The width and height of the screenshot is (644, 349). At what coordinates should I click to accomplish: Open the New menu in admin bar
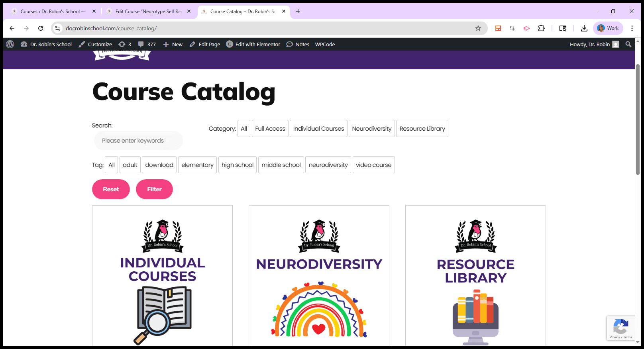pos(173,44)
